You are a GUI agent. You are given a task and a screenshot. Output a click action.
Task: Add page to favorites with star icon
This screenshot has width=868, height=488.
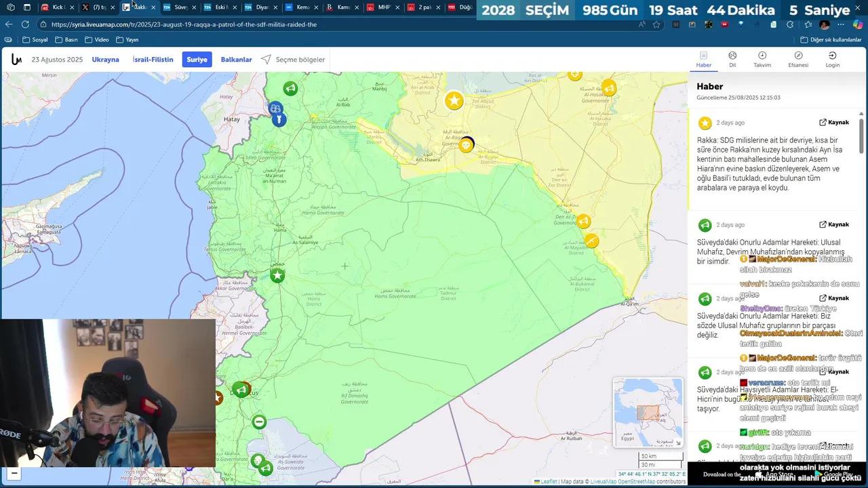pyautogui.click(x=656, y=24)
